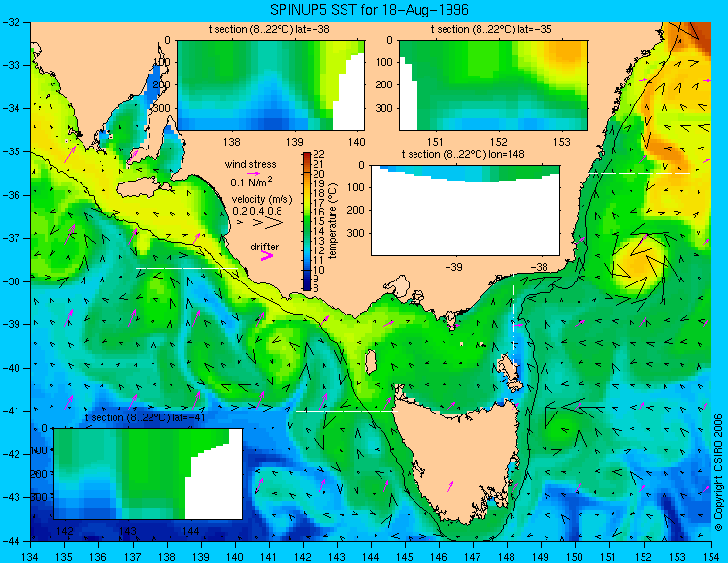Click the white dashed section line at latitude -38
728x563 pixels.
coord(186,268)
